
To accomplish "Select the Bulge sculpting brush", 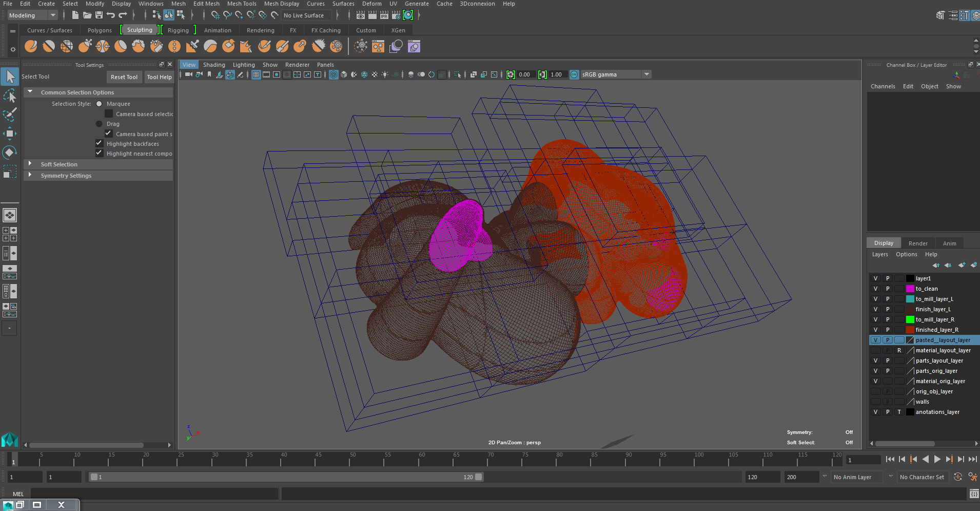I will click(x=300, y=47).
